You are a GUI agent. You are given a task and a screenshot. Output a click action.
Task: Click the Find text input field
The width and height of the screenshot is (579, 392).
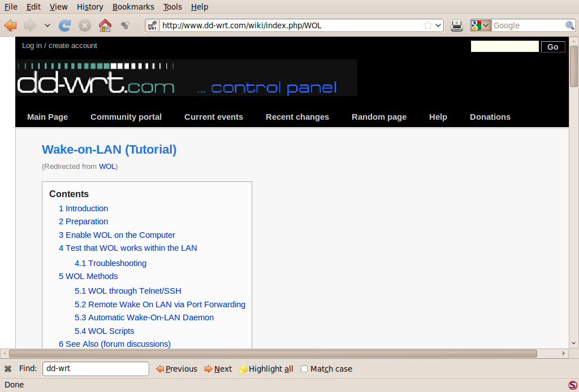96,369
